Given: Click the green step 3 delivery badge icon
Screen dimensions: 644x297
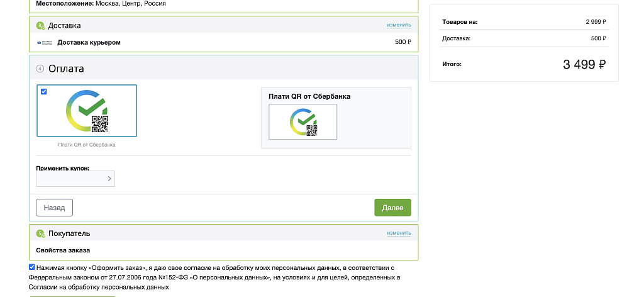Looking at the screenshot, I should 40,25.
